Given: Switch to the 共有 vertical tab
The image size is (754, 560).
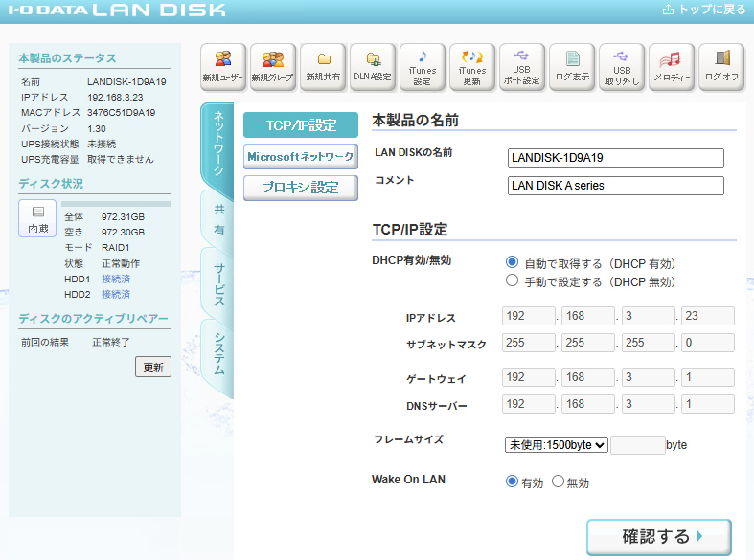Looking at the screenshot, I should pyautogui.click(x=218, y=220).
